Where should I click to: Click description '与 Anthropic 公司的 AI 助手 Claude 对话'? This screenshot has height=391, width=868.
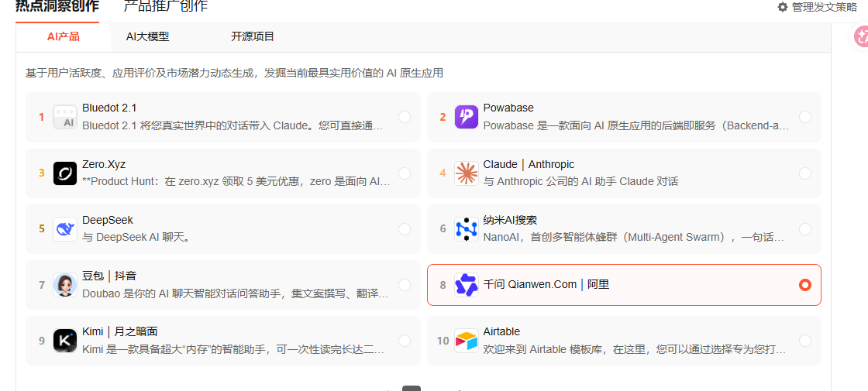580,182
